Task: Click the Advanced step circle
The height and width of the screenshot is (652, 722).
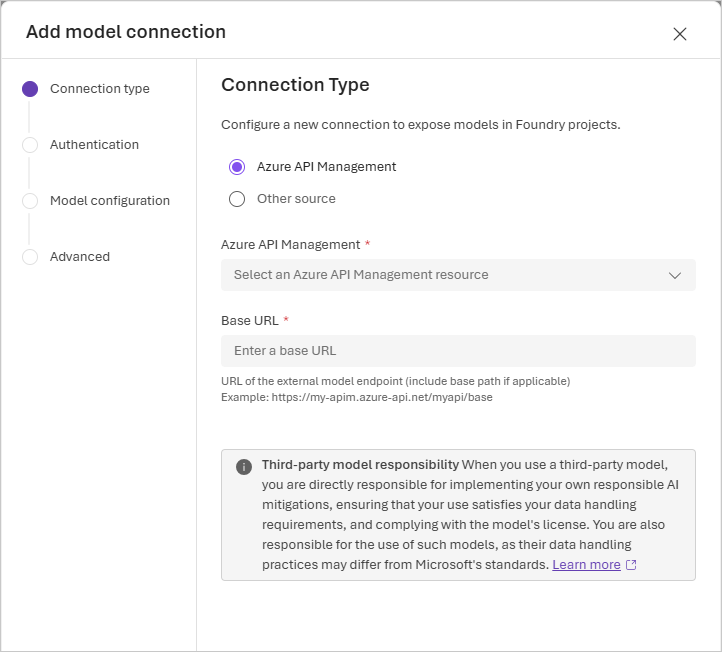Action: pyautogui.click(x=30, y=257)
